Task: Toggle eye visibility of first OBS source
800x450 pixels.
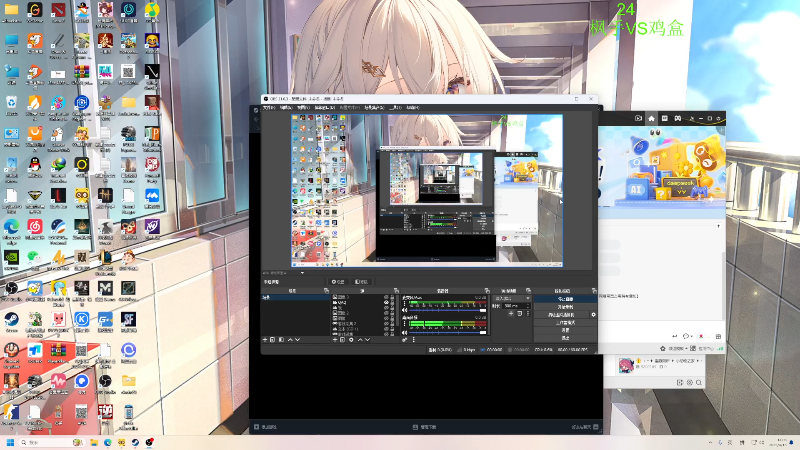Action: pyautogui.click(x=386, y=297)
